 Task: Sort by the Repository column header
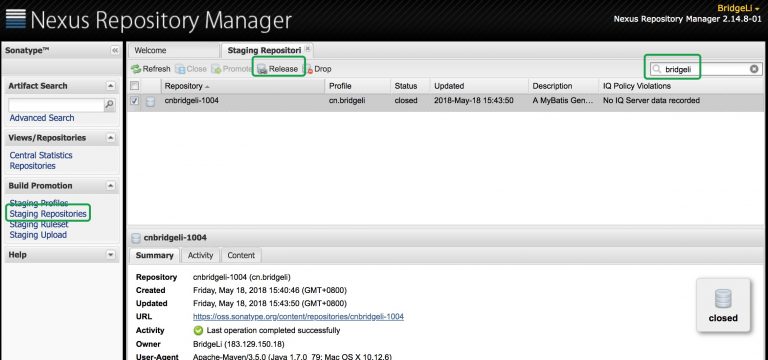(x=242, y=86)
